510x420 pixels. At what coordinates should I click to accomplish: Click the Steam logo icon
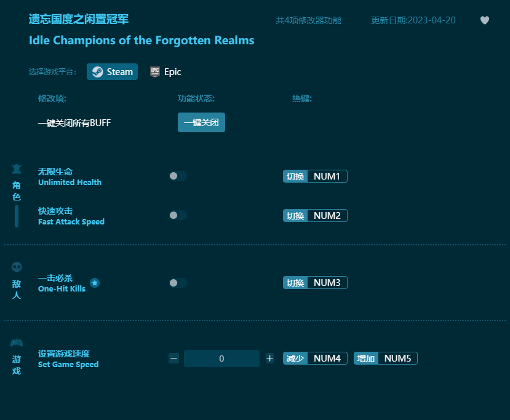coord(98,72)
